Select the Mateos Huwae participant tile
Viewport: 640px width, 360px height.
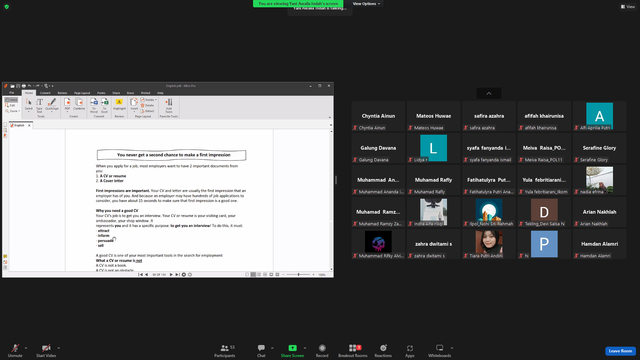coord(433,116)
